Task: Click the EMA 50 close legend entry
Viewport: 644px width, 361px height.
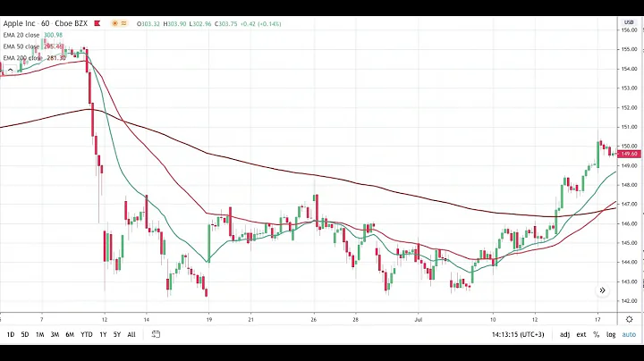Action: 33,46
